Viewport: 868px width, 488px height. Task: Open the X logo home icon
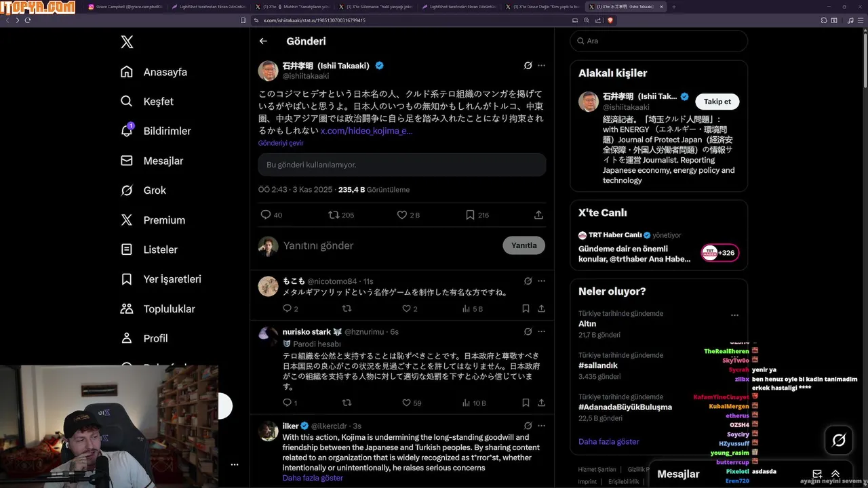click(x=127, y=42)
